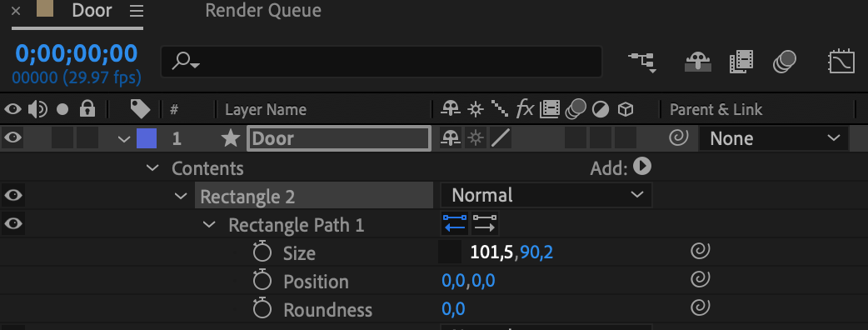Toggle Rectangle Path 1 visibility

12,223
